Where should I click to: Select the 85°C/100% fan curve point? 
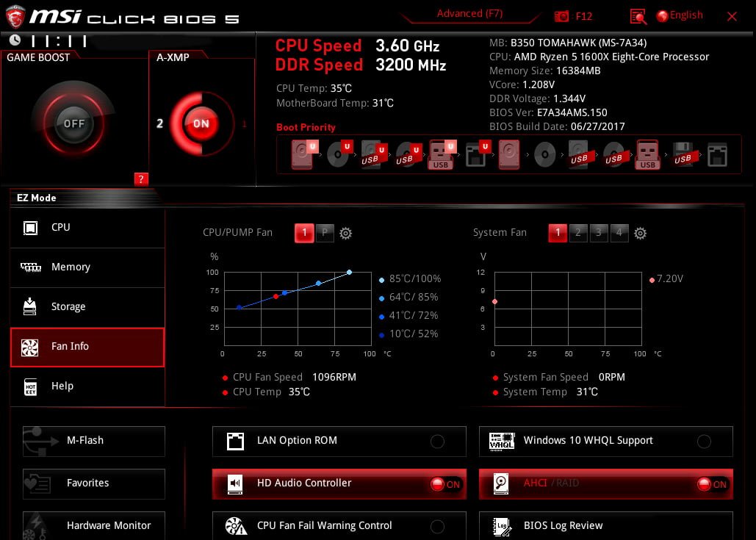pyautogui.click(x=350, y=273)
